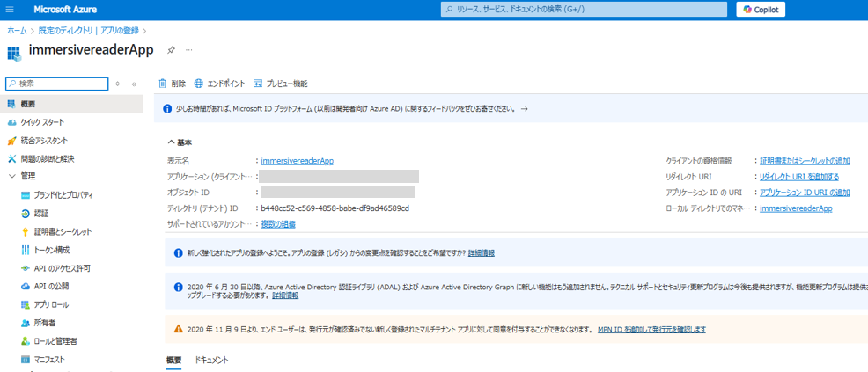Screen dimensions: 868x372
Task: Click 複数の組織 link
Action: (278, 224)
